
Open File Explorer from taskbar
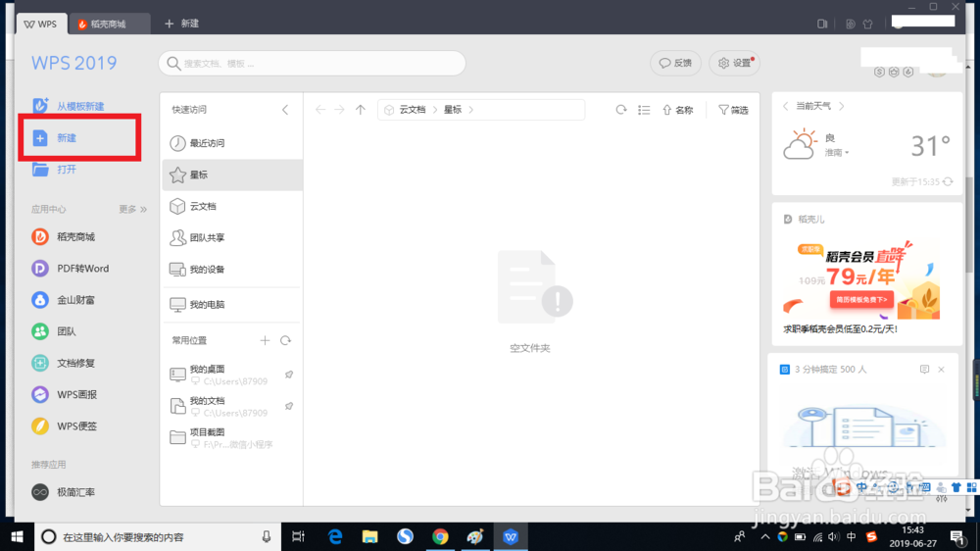pyautogui.click(x=370, y=536)
